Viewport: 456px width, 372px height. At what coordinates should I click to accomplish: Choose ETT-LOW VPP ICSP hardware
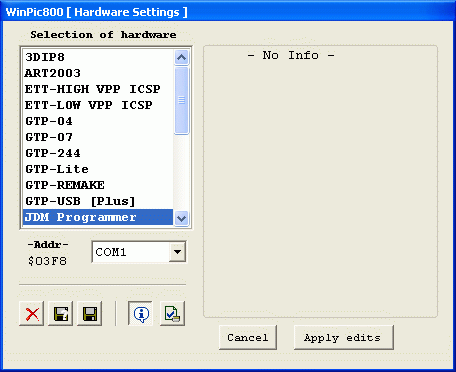pyautogui.click(x=98, y=105)
